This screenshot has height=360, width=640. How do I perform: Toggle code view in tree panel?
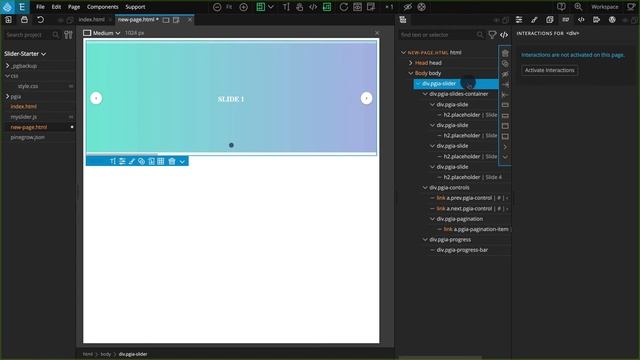504,35
